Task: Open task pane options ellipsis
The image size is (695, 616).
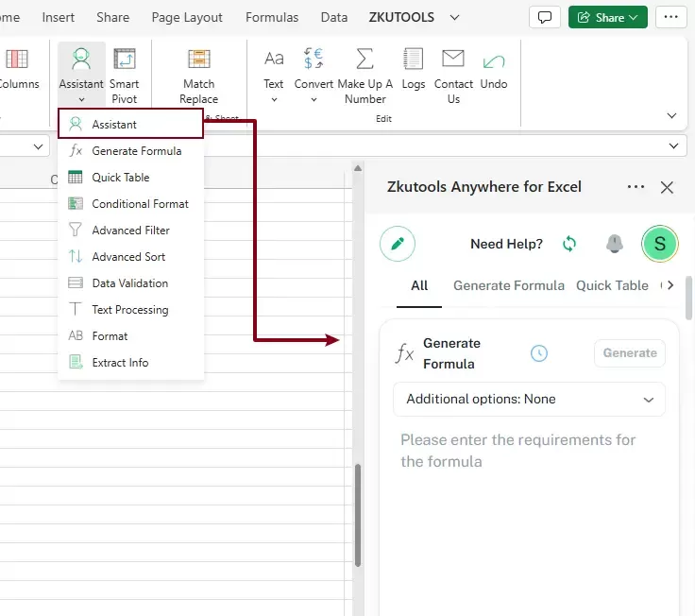Action: (x=636, y=187)
